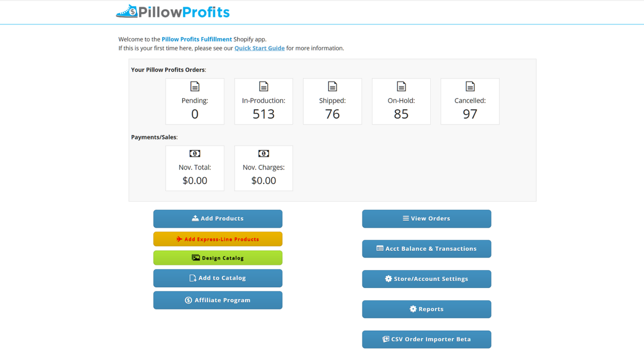Open the Pillow Profits Fulfillment link
The image size is (644, 362).
tap(197, 39)
